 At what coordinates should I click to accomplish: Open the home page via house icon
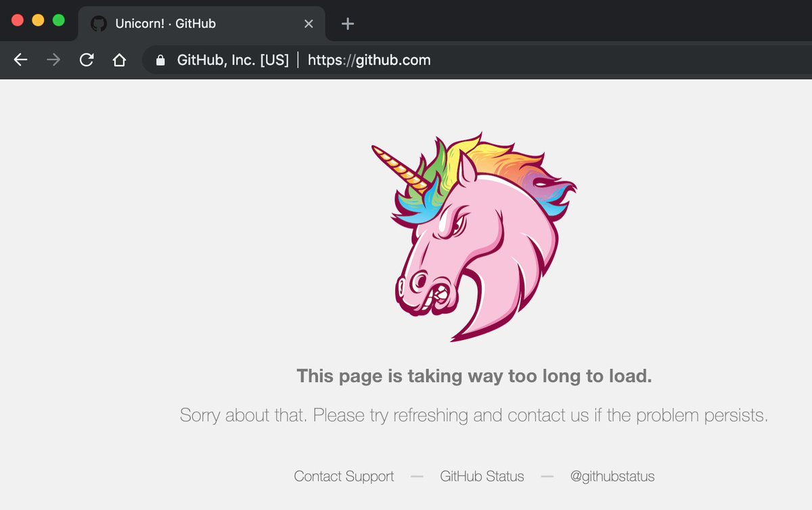(119, 60)
